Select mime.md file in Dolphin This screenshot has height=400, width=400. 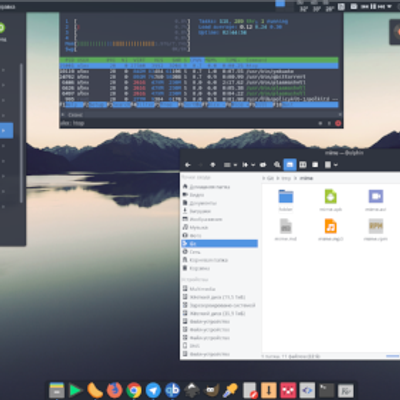point(286,230)
